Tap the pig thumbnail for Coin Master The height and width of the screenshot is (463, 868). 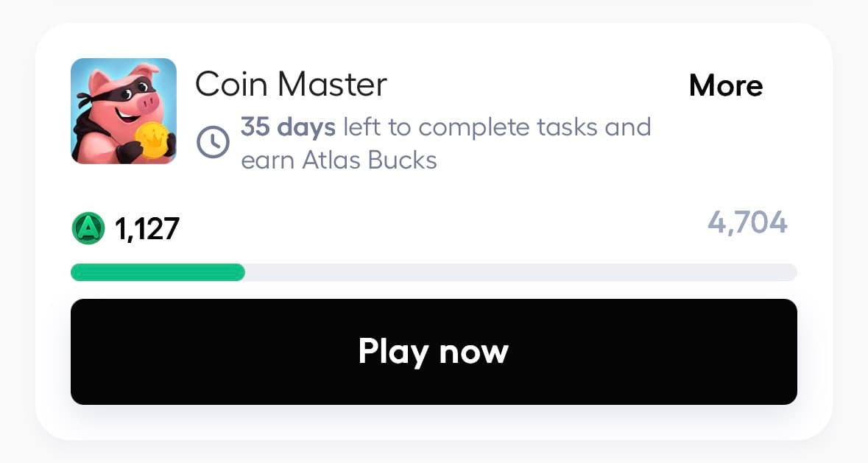click(123, 110)
